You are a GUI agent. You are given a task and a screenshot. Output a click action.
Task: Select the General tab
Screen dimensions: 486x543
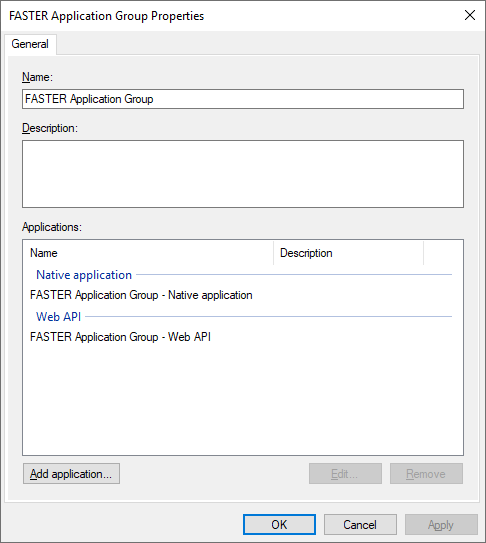tap(30, 44)
